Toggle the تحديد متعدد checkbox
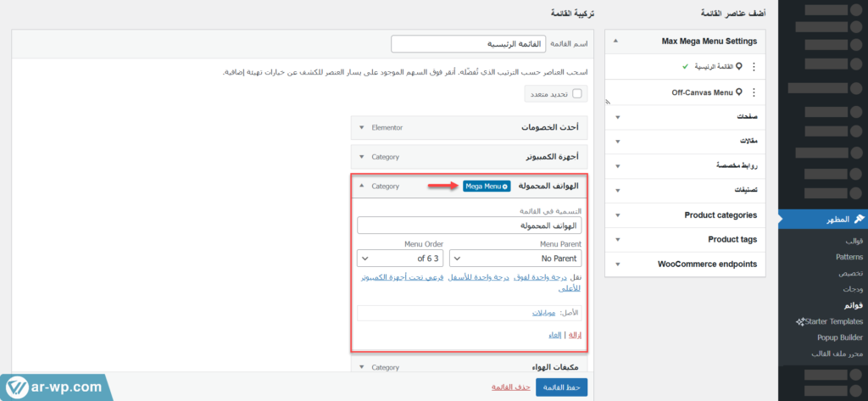 pos(577,93)
